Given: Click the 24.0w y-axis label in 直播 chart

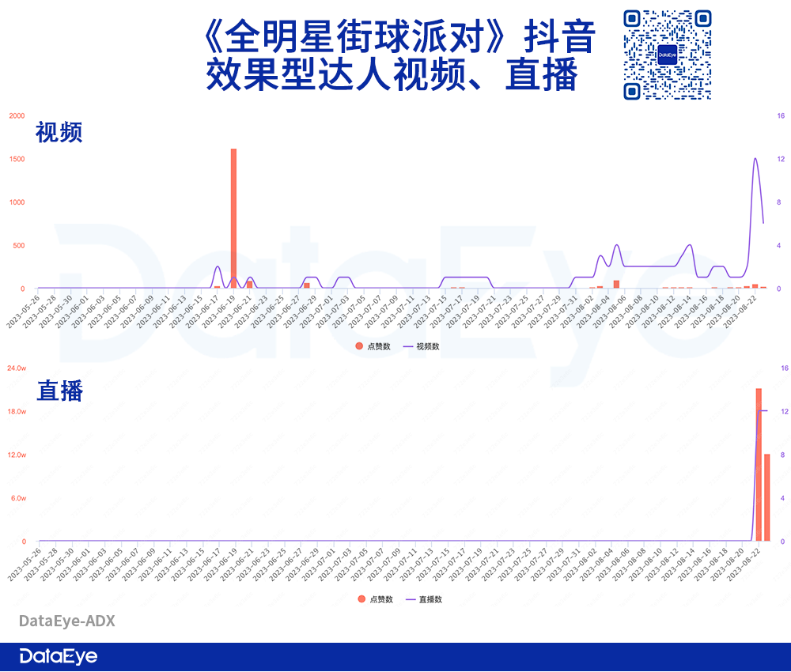Looking at the screenshot, I should pos(17,368).
